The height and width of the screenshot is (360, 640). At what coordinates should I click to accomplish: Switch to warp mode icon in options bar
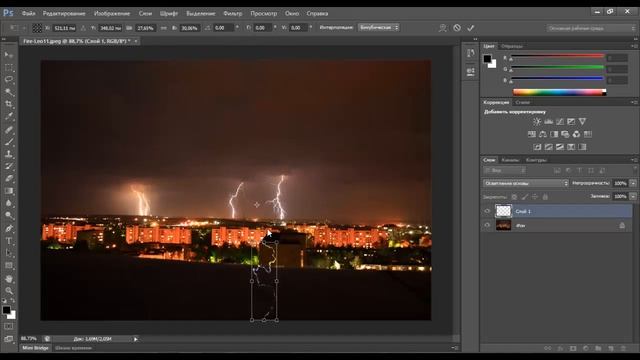442,28
